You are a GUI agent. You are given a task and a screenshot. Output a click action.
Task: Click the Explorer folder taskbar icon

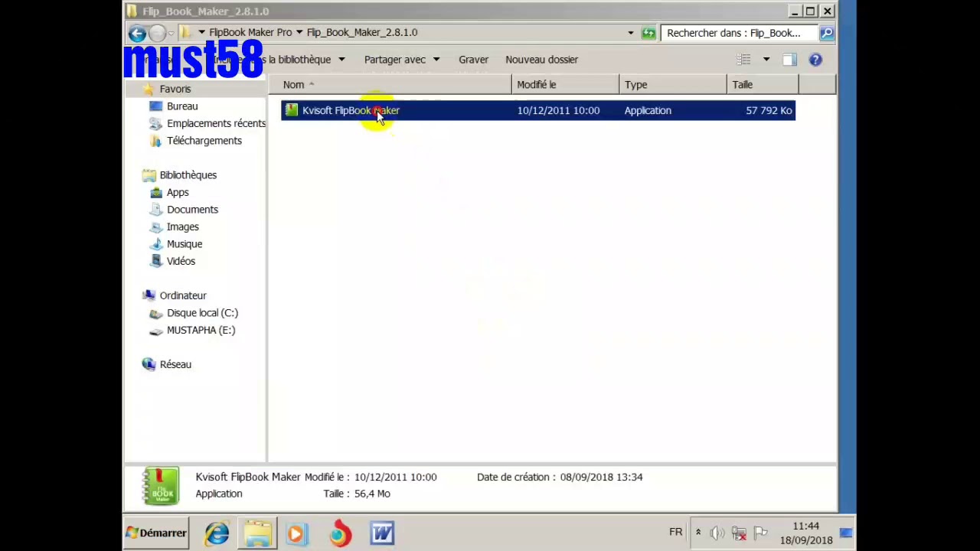[x=258, y=533]
